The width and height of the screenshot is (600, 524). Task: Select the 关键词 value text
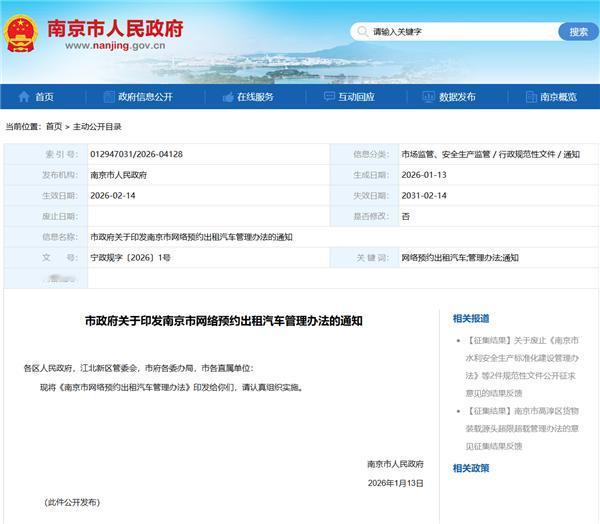click(x=460, y=258)
